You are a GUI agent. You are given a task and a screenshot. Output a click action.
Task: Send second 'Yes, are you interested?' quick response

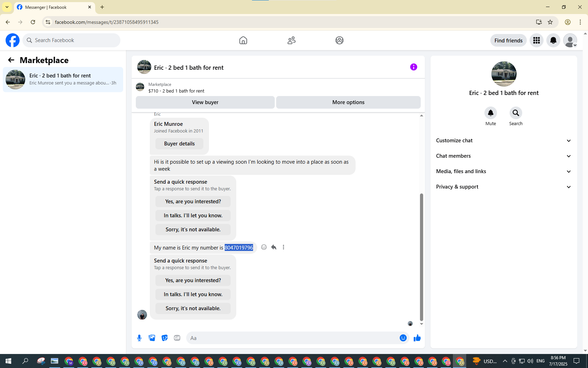click(x=193, y=280)
